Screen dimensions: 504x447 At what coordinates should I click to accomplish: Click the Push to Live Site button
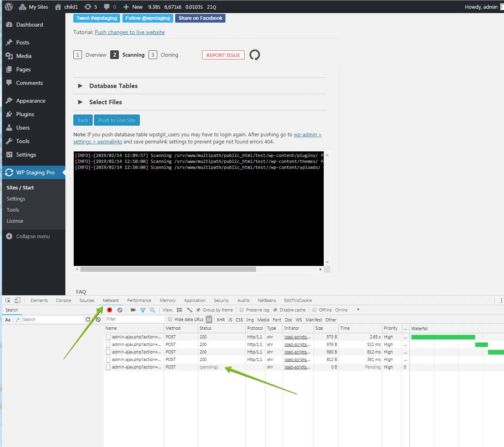[x=117, y=120]
